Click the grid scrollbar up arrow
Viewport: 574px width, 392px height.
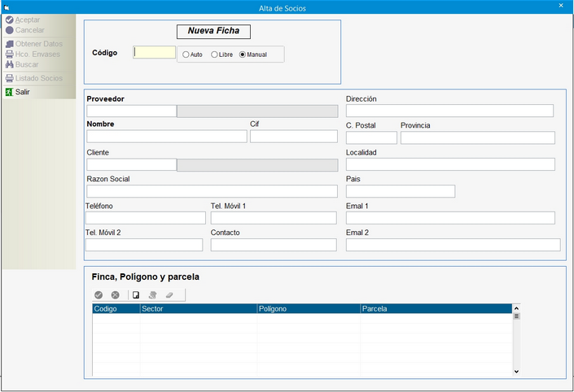coord(516,308)
